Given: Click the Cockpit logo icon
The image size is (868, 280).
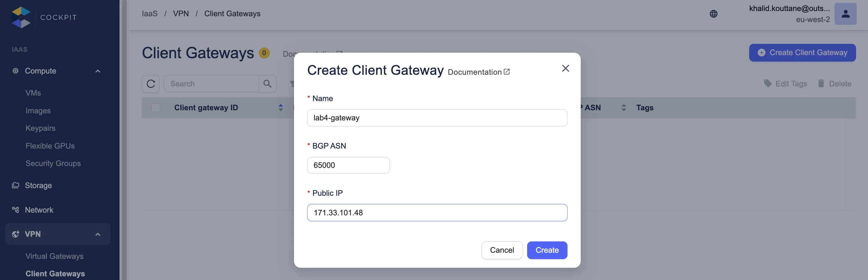Looking at the screenshot, I should click(x=21, y=17).
